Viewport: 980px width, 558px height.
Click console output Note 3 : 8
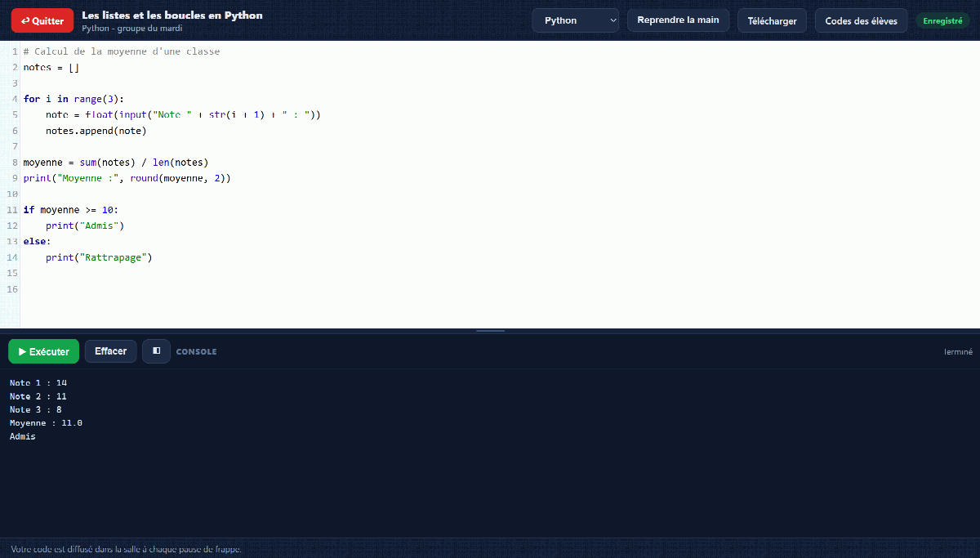click(x=36, y=409)
